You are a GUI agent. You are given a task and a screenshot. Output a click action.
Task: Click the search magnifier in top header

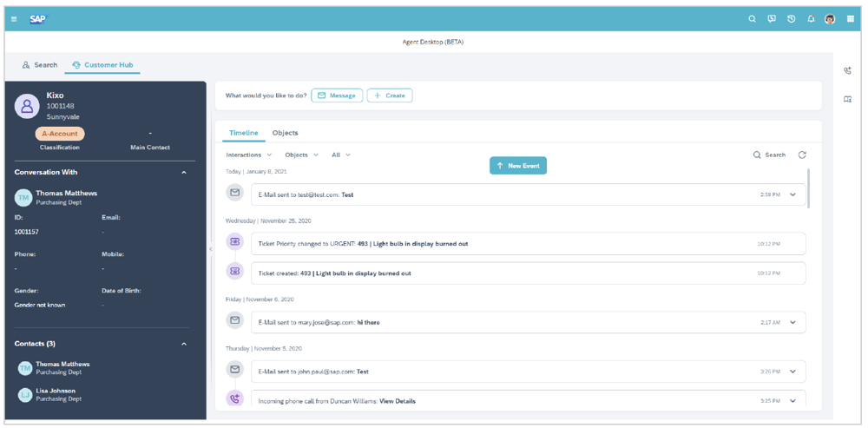pyautogui.click(x=753, y=19)
